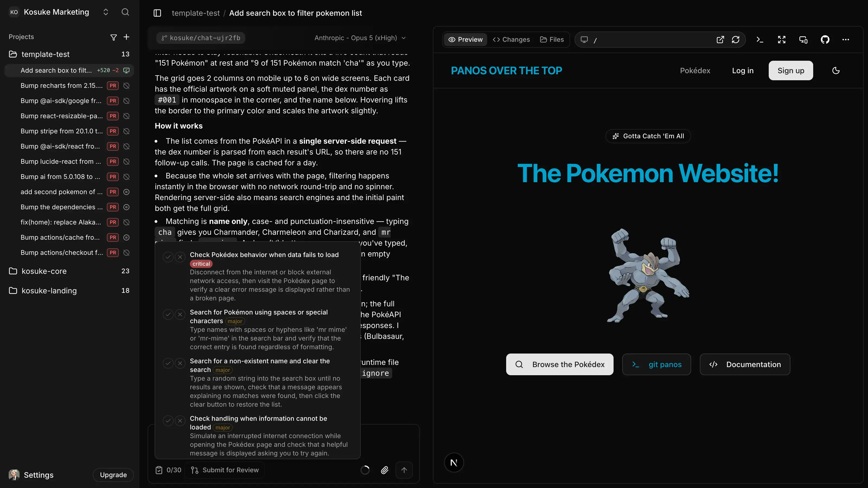Reject the 'data fails to load' check
Image resolution: width=868 pixels, height=488 pixels.
180,257
